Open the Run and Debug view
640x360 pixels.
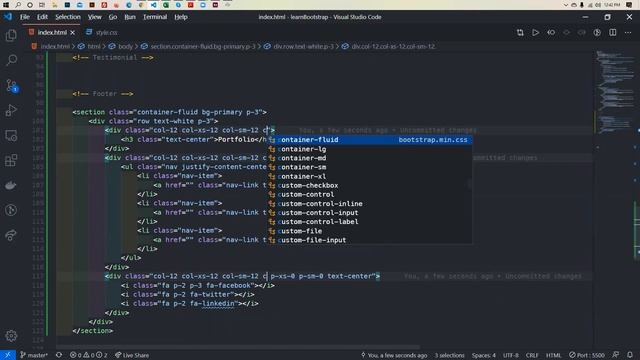coord(11,110)
